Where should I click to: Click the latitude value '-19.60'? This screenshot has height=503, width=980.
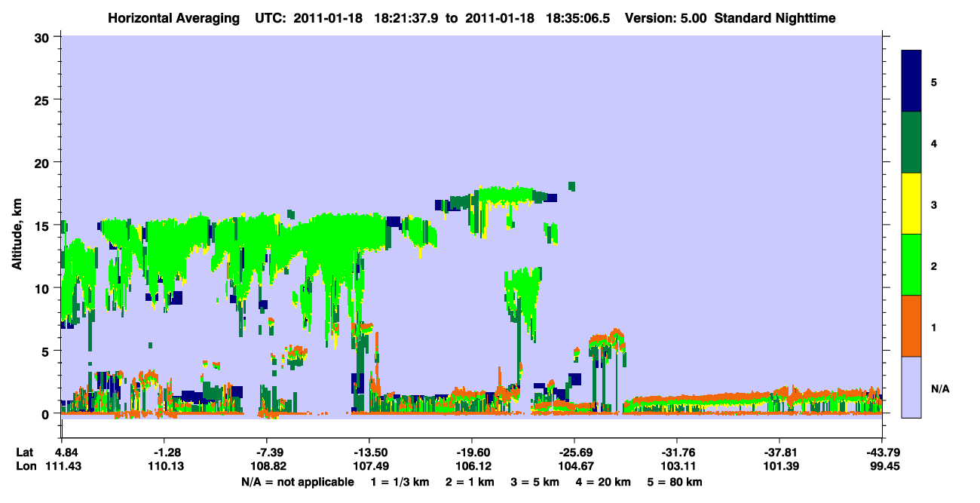pos(471,452)
